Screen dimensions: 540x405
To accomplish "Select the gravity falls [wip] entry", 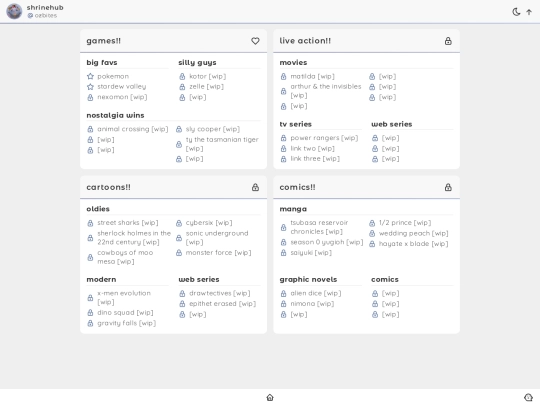I will [x=126, y=323].
